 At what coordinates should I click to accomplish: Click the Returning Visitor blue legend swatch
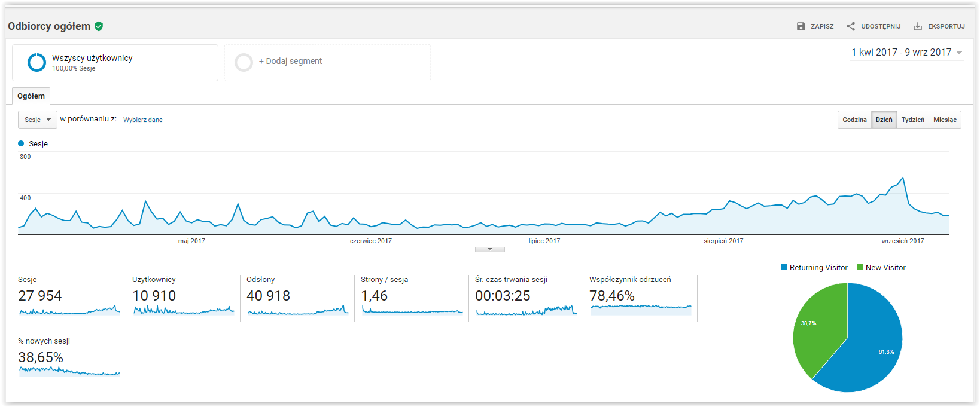[784, 268]
